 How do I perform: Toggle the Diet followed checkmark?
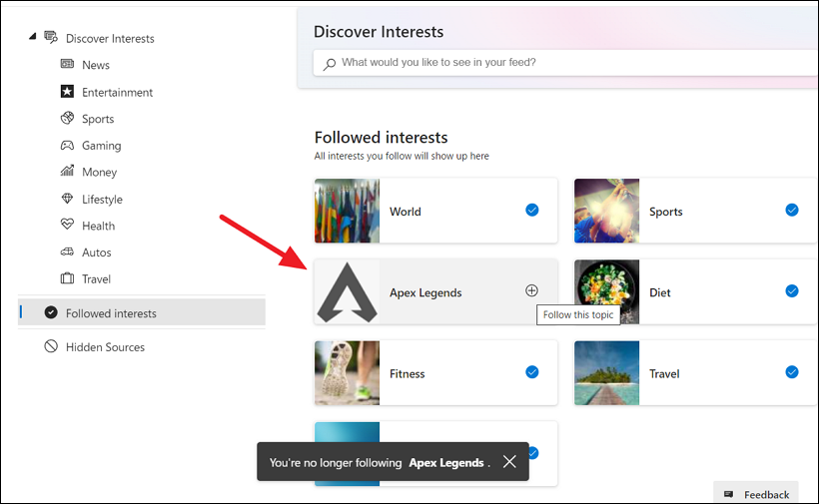pos(791,291)
